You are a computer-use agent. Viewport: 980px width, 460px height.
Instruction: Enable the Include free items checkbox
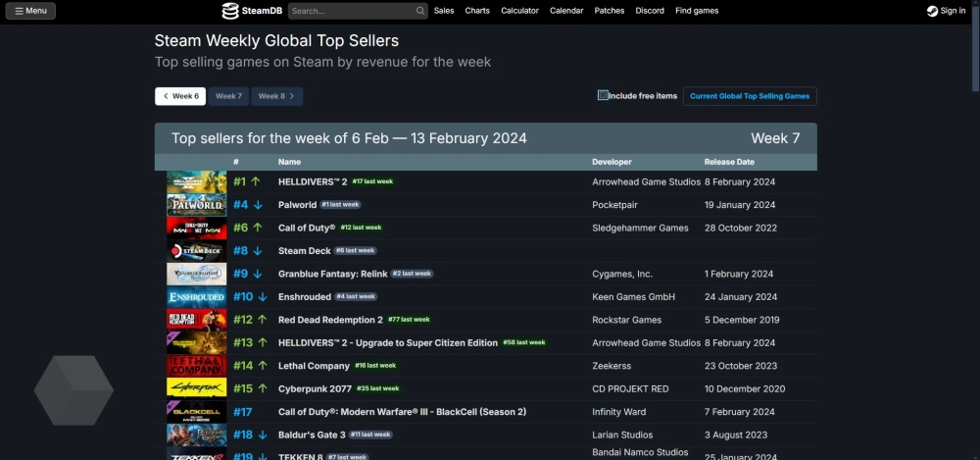click(x=603, y=96)
